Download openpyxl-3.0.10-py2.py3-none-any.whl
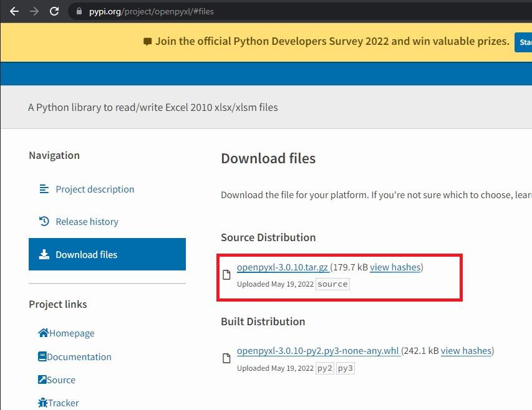The width and height of the screenshot is (532, 410). point(318,351)
